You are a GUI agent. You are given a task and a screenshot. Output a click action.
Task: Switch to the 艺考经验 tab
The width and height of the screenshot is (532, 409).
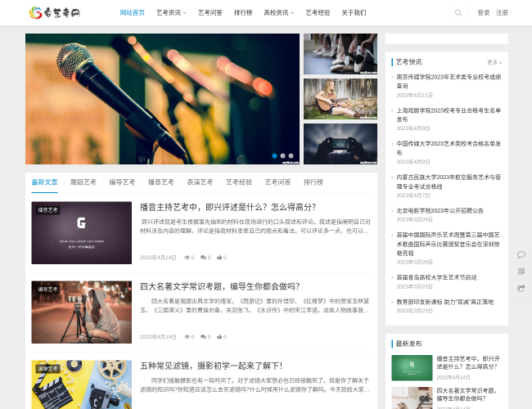point(239,182)
